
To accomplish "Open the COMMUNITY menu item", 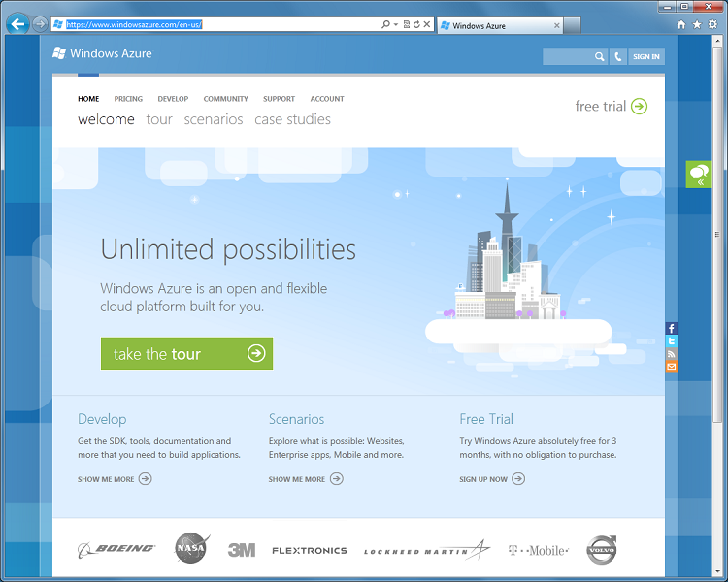I will pos(225,99).
